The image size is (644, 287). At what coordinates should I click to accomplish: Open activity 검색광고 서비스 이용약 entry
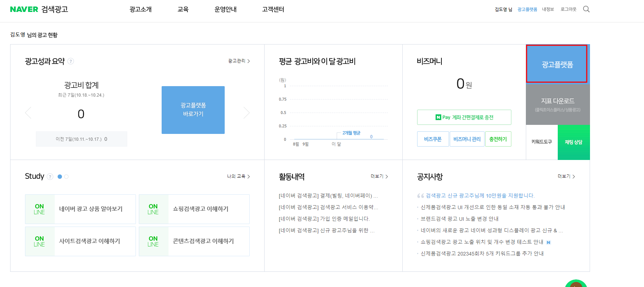(x=328, y=207)
